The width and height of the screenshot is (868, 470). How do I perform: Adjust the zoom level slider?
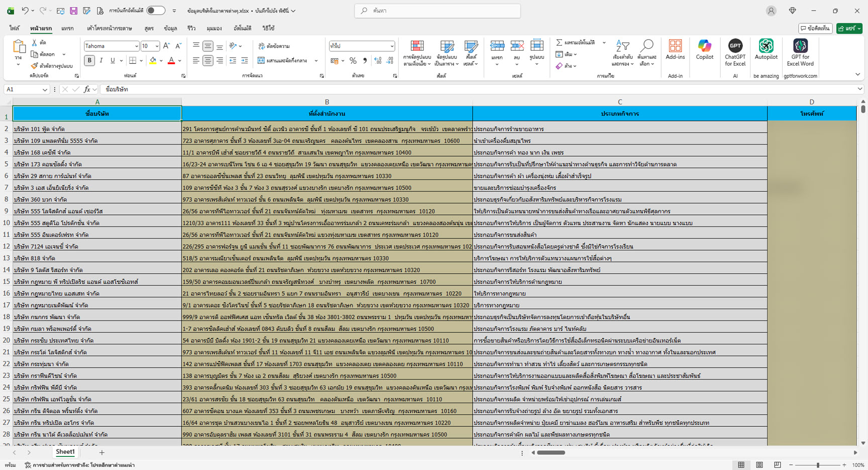(x=818, y=465)
